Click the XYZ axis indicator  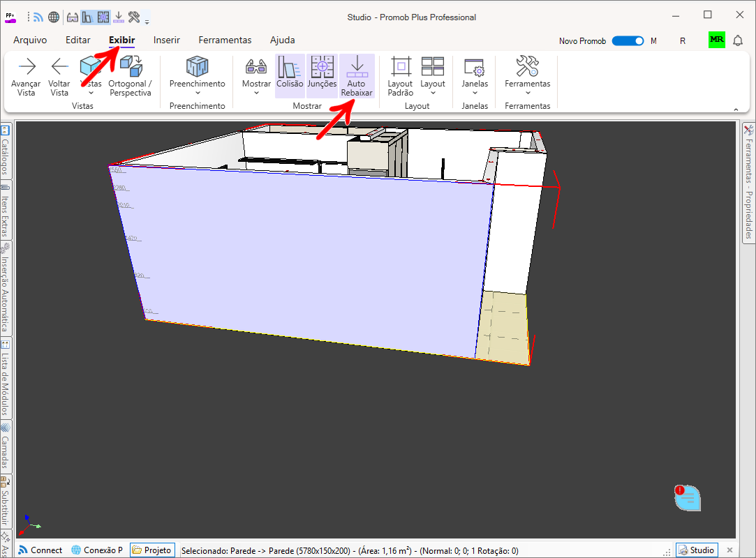29,525
